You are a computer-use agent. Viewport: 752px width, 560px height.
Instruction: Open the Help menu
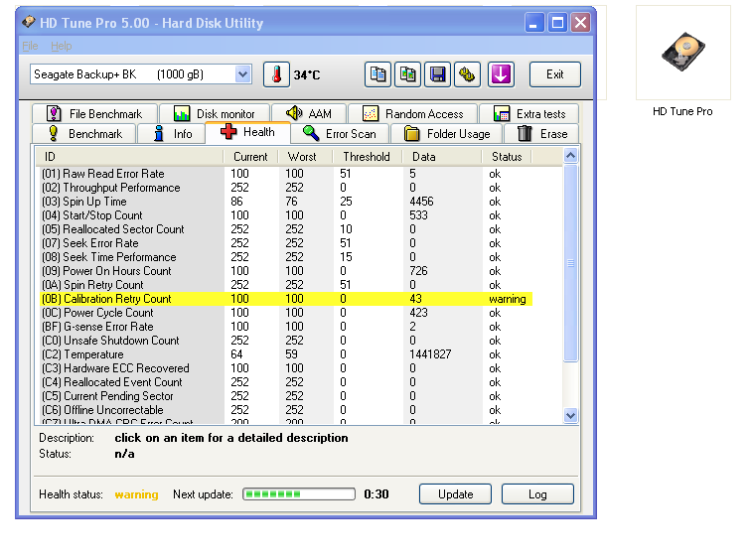pyautogui.click(x=62, y=46)
